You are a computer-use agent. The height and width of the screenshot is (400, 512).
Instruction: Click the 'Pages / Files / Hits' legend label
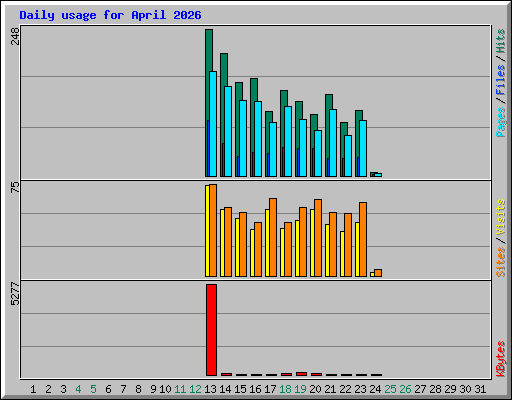[x=501, y=83]
